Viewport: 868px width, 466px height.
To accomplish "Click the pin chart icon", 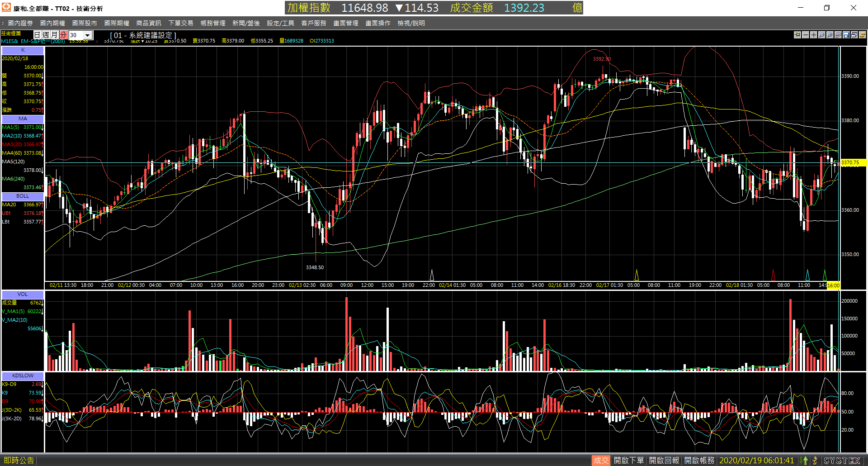I will pos(797,35).
